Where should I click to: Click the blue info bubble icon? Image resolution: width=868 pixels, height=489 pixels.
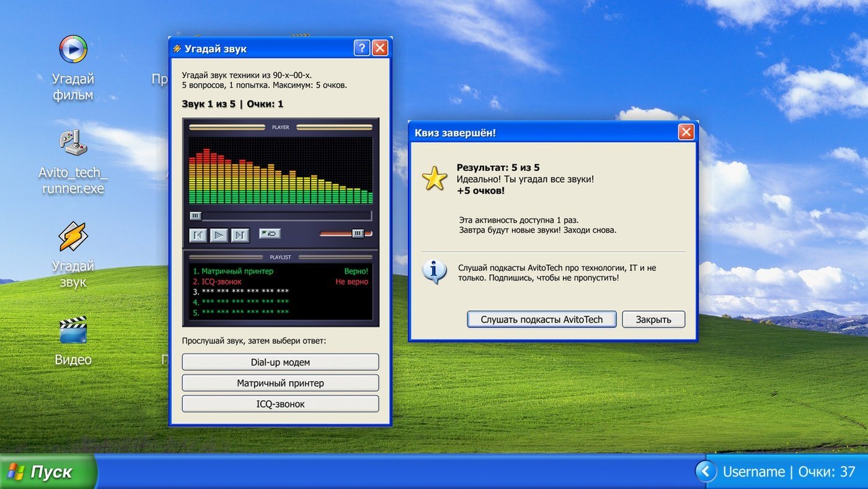[x=435, y=272]
